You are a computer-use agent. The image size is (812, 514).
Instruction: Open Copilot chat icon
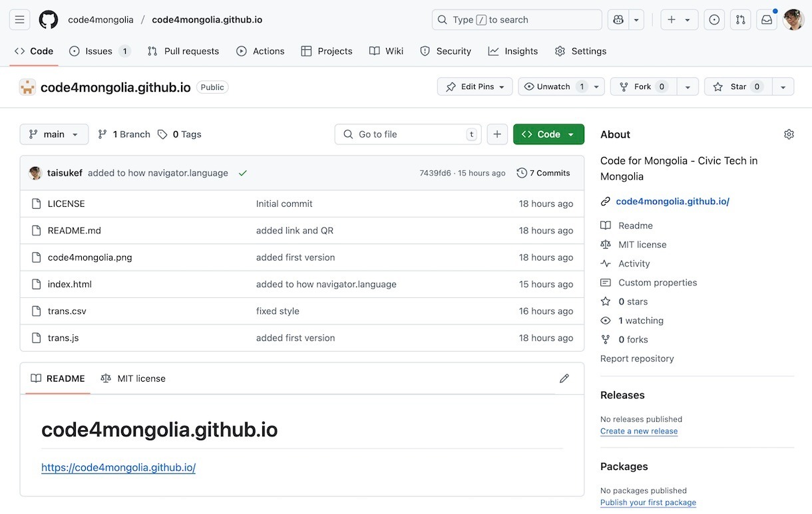tap(618, 20)
